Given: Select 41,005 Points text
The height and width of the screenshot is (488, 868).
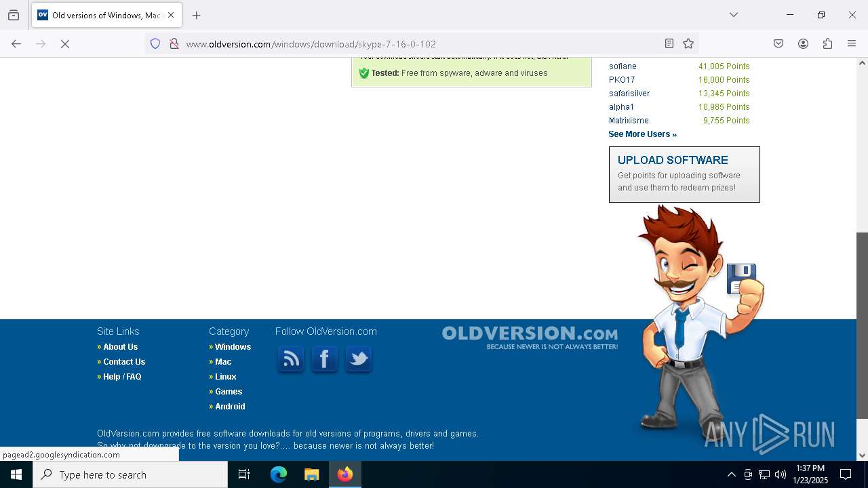Looking at the screenshot, I should pos(724,66).
